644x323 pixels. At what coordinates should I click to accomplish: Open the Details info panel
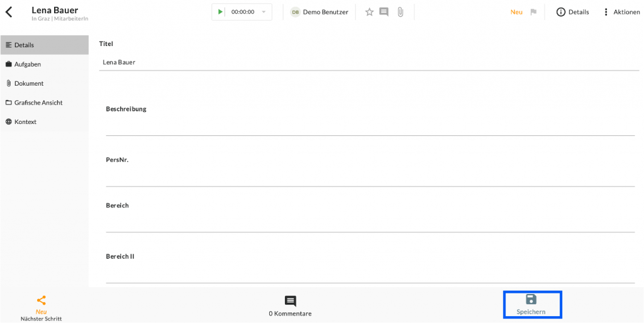572,12
